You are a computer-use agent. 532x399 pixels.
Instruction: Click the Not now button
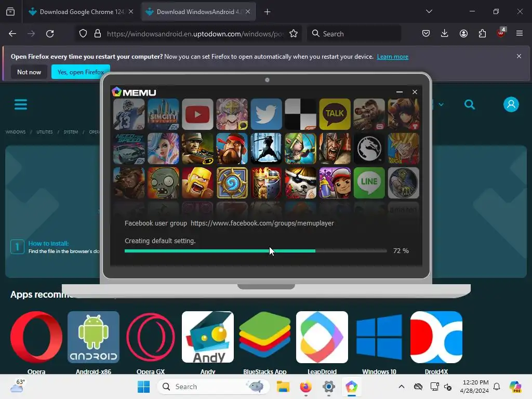pos(29,72)
